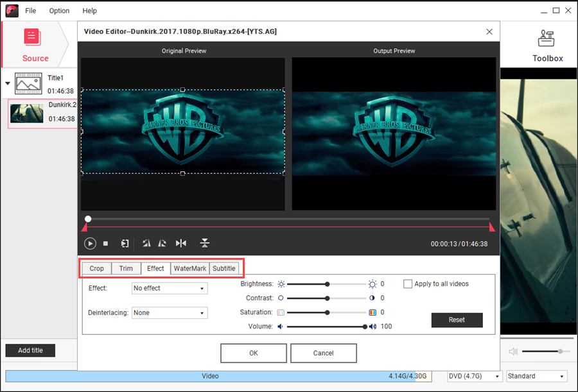Flip video vertically icon

point(205,243)
